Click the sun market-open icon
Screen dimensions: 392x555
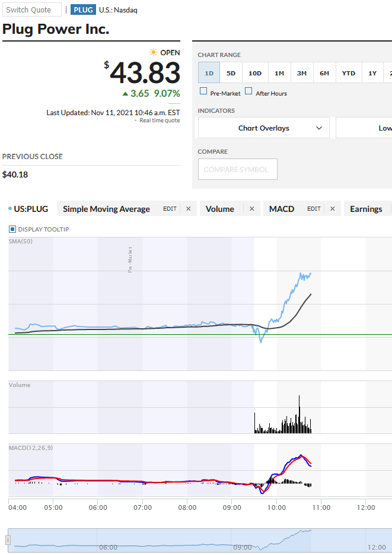click(x=154, y=52)
